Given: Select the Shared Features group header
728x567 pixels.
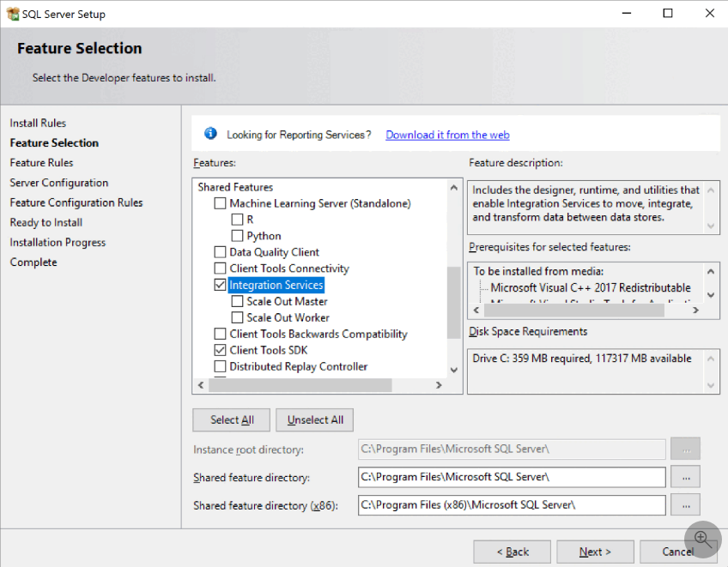Looking at the screenshot, I should click(235, 187).
